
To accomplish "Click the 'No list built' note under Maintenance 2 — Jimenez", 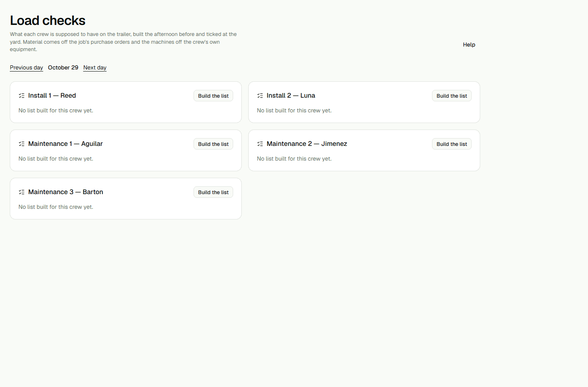I will [x=294, y=159].
